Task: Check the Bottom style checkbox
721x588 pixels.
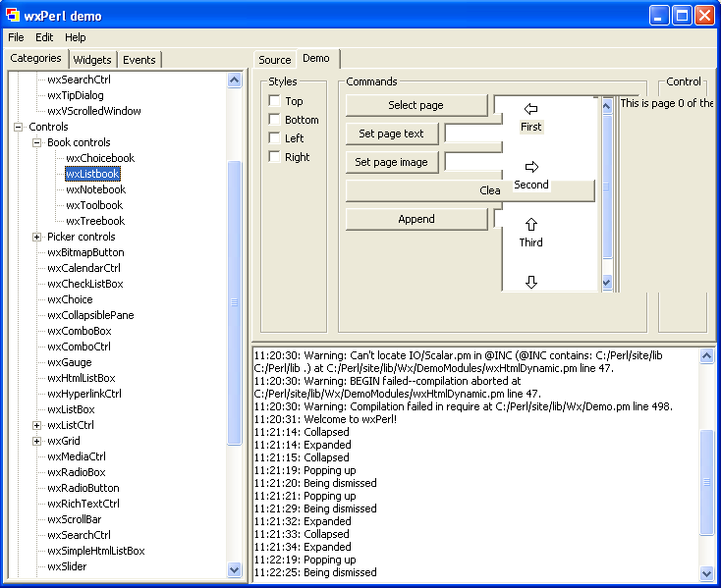Action: (x=275, y=120)
